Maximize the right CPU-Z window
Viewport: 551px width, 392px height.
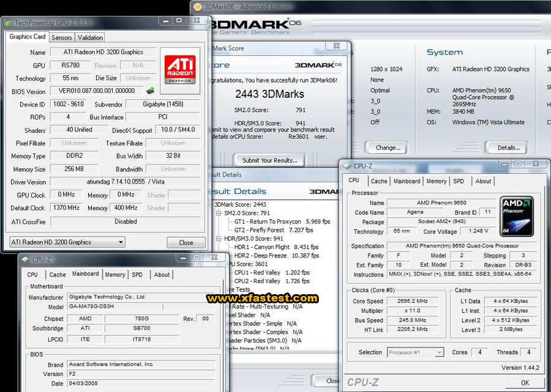tap(518, 165)
